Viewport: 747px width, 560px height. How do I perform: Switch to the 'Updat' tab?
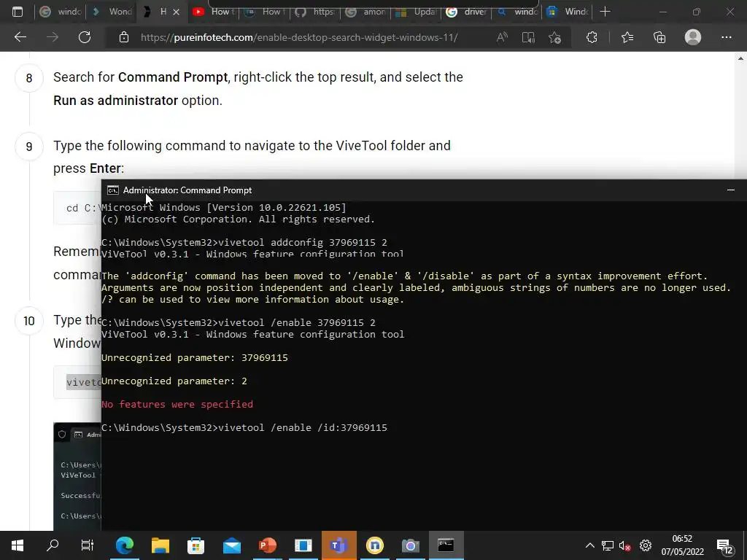pos(417,12)
